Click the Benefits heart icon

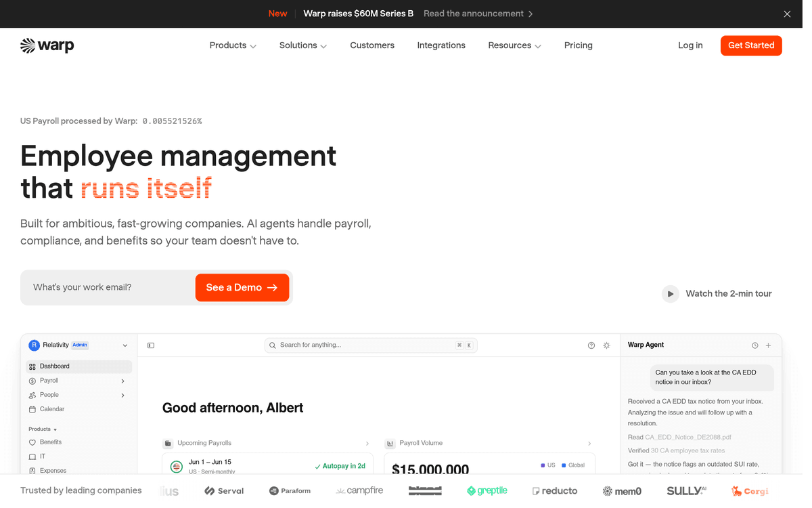click(32, 442)
